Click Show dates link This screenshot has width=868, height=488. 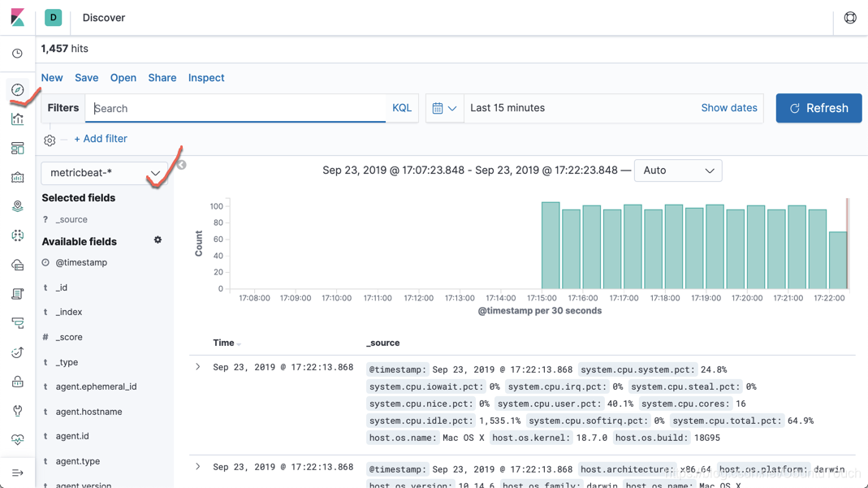(729, 108)
